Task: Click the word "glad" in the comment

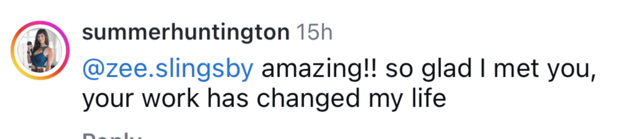Action: (x=447, y=69)
